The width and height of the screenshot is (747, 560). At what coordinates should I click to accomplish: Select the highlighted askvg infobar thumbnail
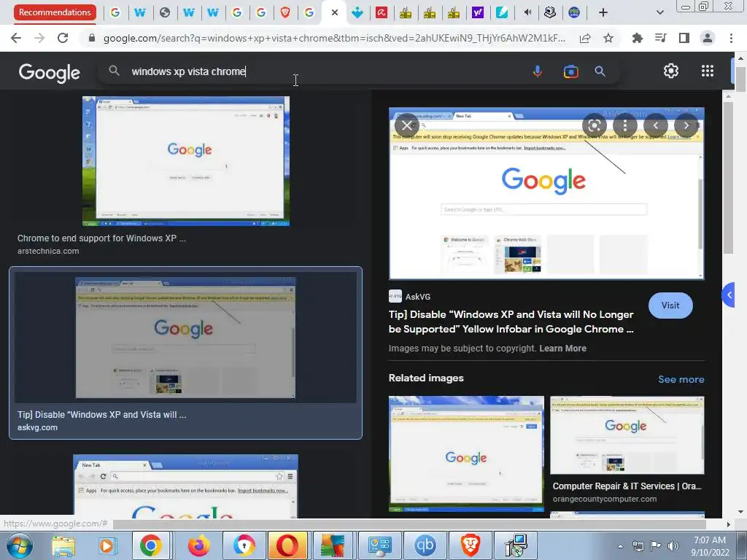pyautogui.click(x=185, y=338)
